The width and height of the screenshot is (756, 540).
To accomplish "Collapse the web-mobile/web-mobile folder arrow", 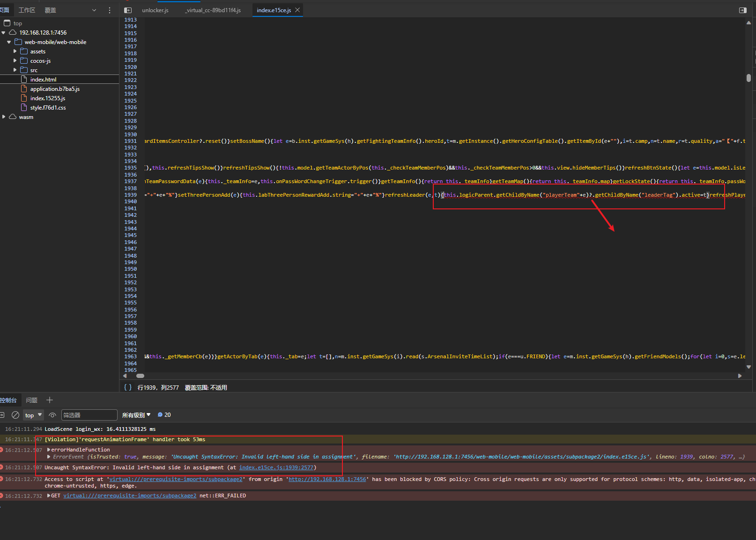I will 9,42.
